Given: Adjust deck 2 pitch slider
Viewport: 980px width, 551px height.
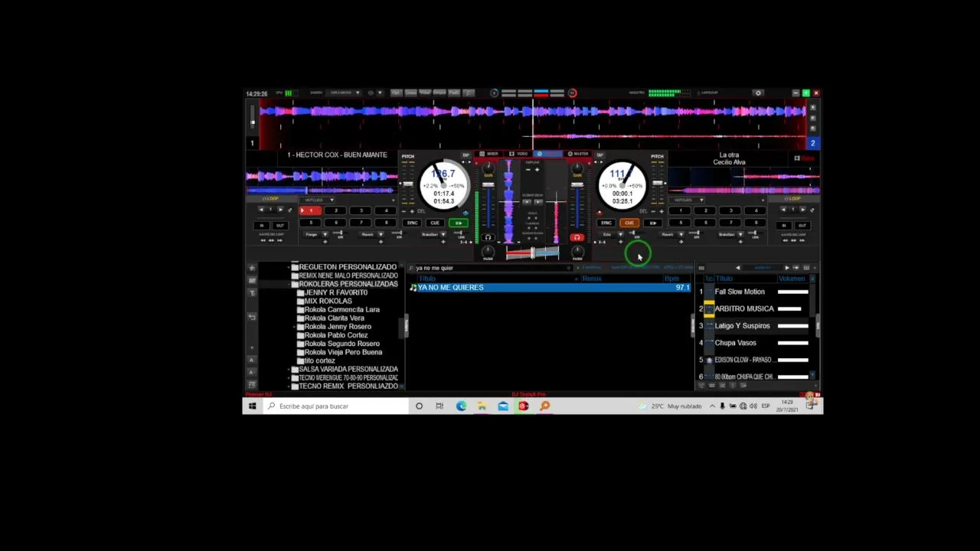Looking at the screenshot, I should (658, 184).
